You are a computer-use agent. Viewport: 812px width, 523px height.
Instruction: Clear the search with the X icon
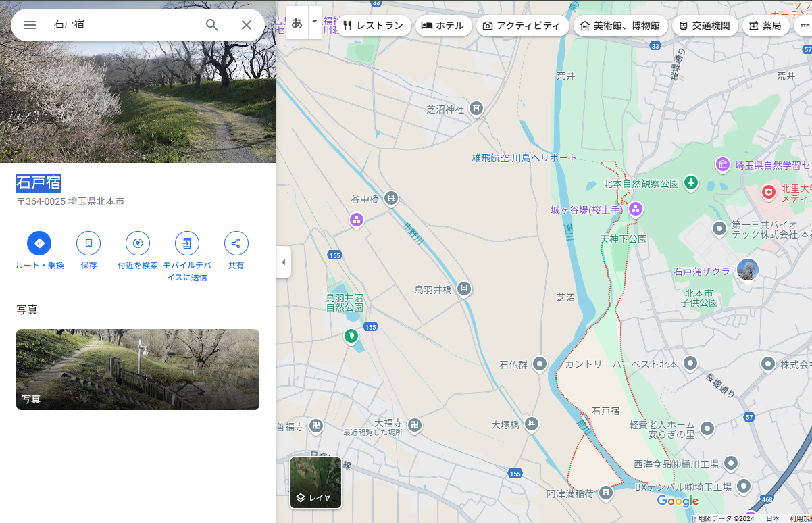(247, 25)
